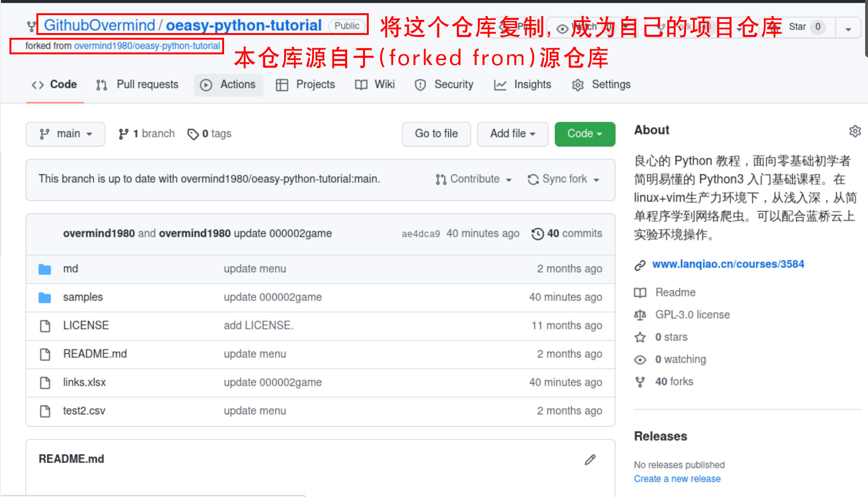Switch to the Security tab
This screenshot has height=497, width=868.
point(443,85)
